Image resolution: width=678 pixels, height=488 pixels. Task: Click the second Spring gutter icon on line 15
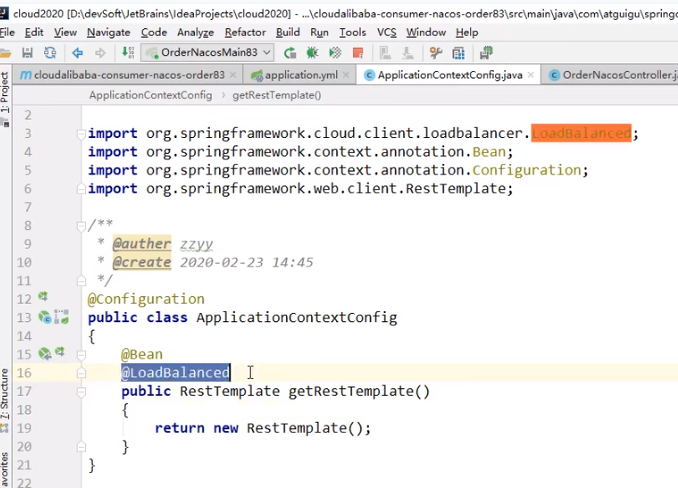(x=60, y=351)
